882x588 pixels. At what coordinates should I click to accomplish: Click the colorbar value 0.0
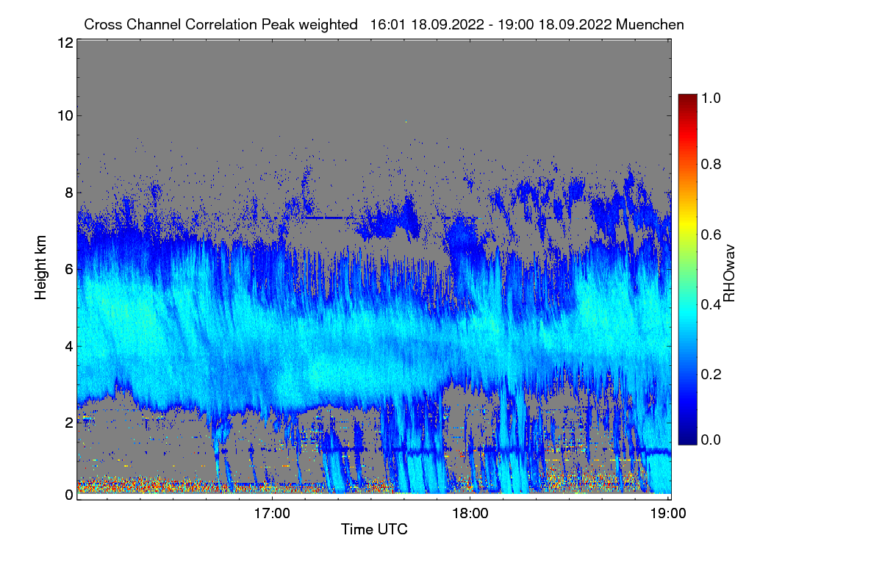point(712,440)
